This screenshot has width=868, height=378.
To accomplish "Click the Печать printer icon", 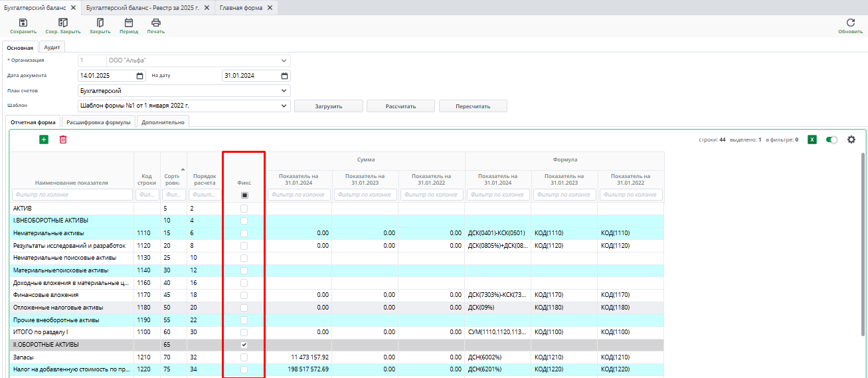I will (156, 23).
